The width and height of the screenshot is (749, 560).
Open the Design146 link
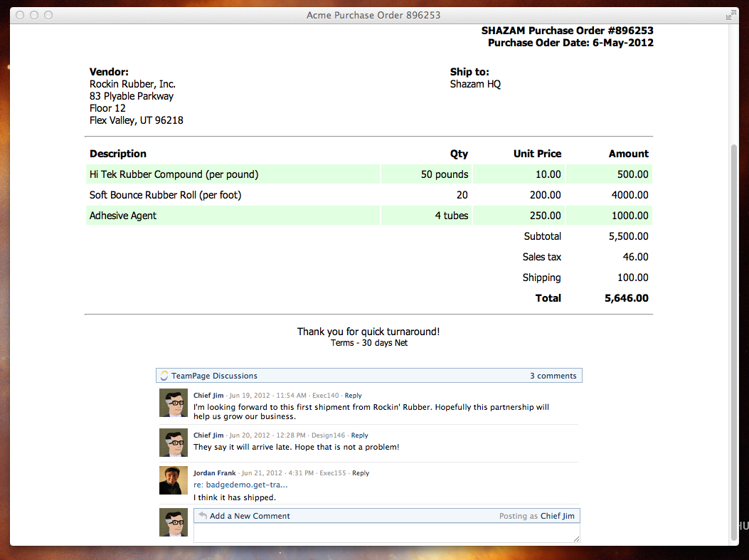pos(328,435)
